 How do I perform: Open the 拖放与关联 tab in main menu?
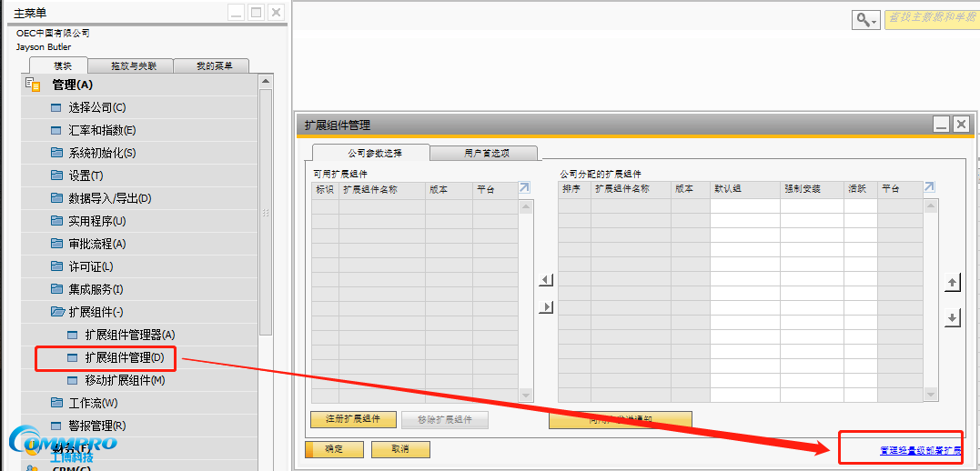pyautogui.click(x=134, y=65)
